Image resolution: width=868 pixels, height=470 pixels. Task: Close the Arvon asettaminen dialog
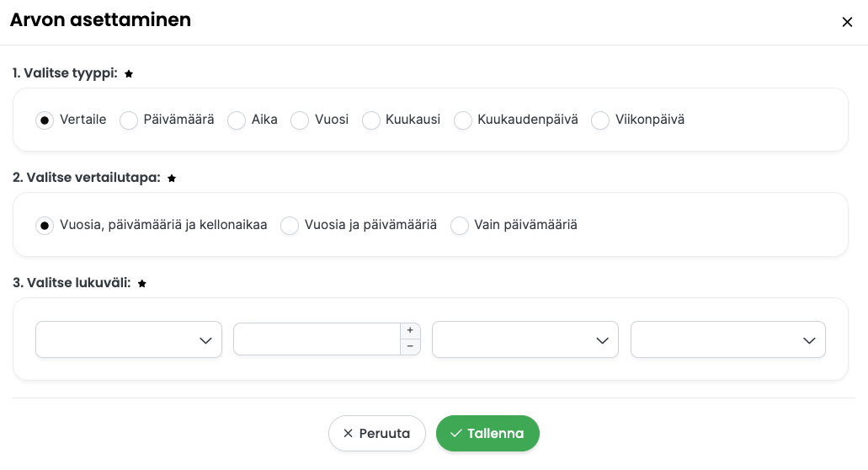(847, 22)
